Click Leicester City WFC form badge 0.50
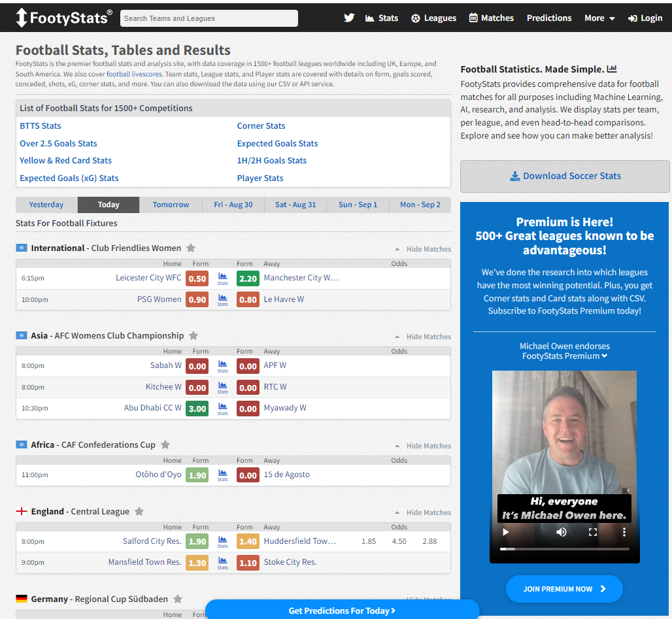Image resolution: width=672 pixels, height=619 pixels. tap(197, 278)
